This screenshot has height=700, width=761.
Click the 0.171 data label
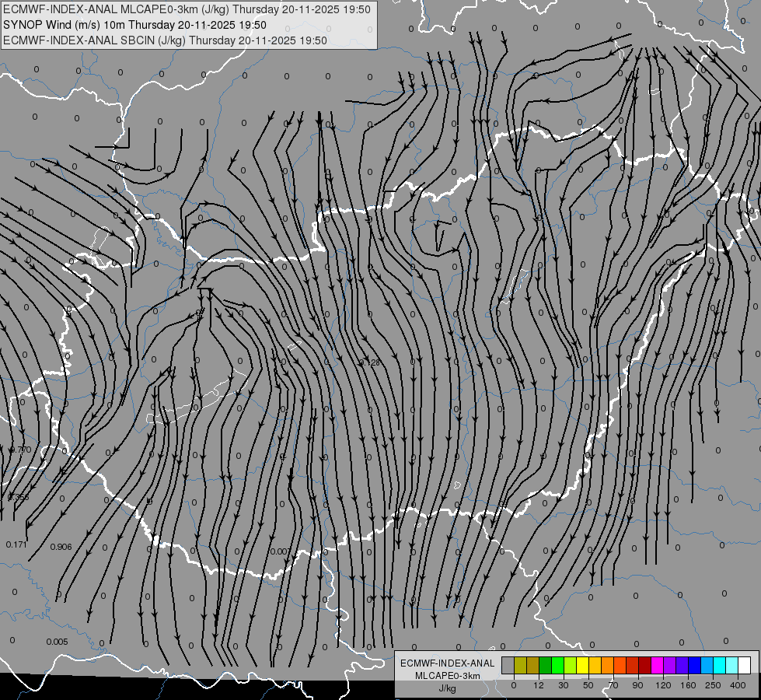(x=16, y=544)
